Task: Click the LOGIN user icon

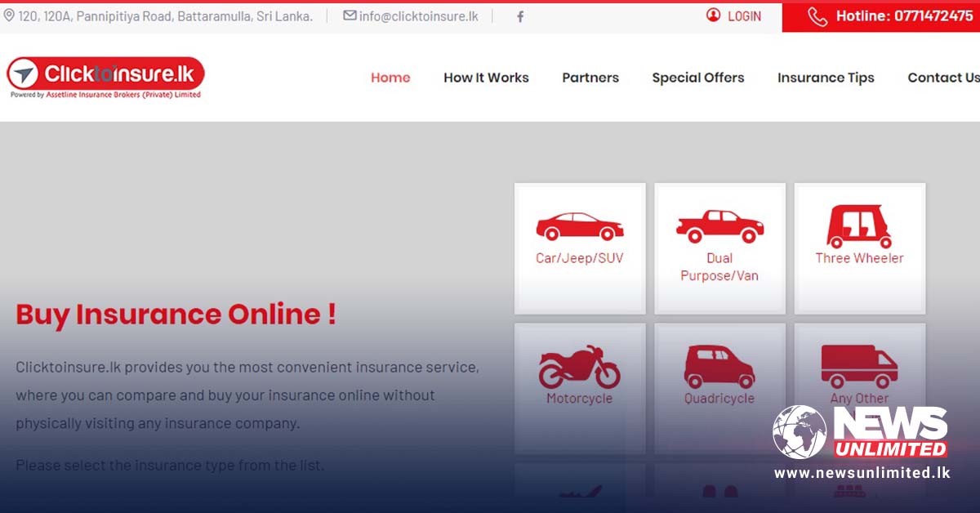Action: [x=714, y=16]
